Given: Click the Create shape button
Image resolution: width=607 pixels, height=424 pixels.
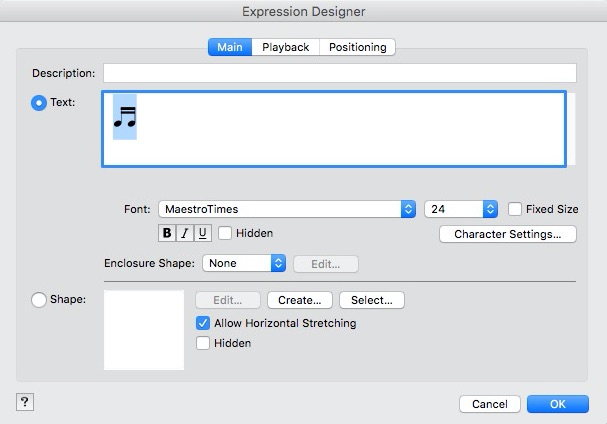Looking at the screenshot, I should pos(299,300).
